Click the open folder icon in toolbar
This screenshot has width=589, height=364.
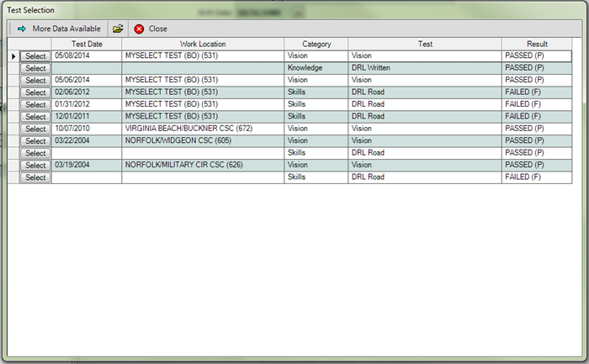[x=118, y=29]
